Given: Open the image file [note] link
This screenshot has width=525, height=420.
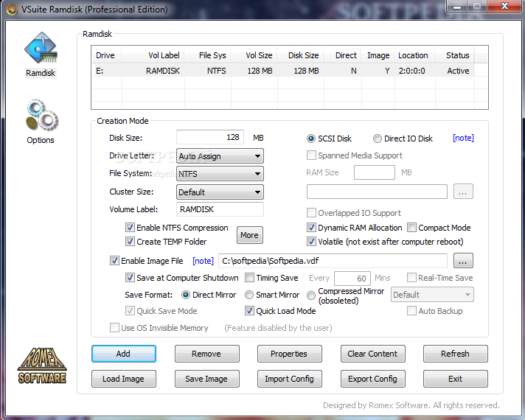Looking at the screenshot, I should pos(203,261).
